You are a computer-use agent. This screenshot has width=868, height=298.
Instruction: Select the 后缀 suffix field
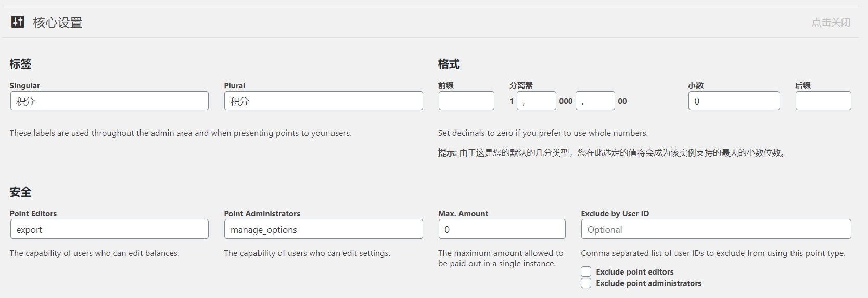(x=823, y=101)
